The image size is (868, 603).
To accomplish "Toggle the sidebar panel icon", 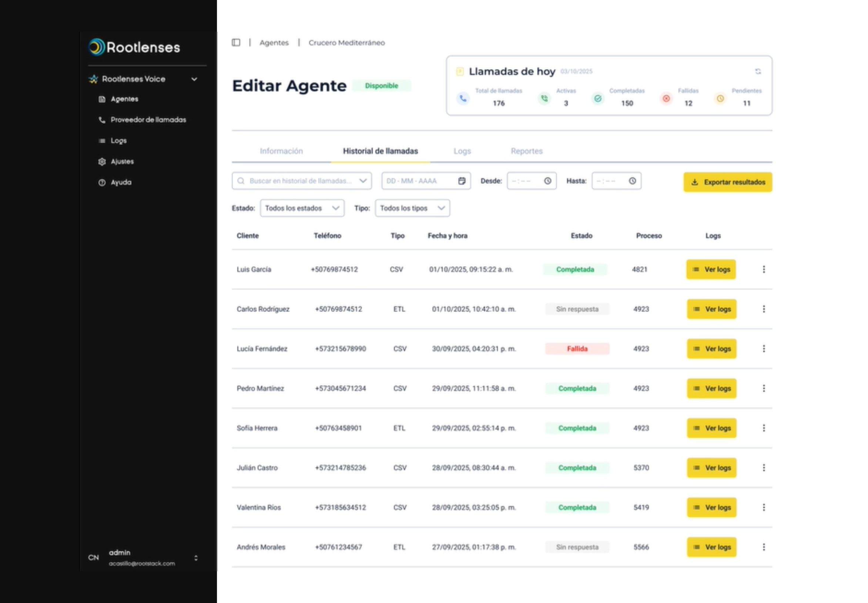I will [x=236, y=42].
